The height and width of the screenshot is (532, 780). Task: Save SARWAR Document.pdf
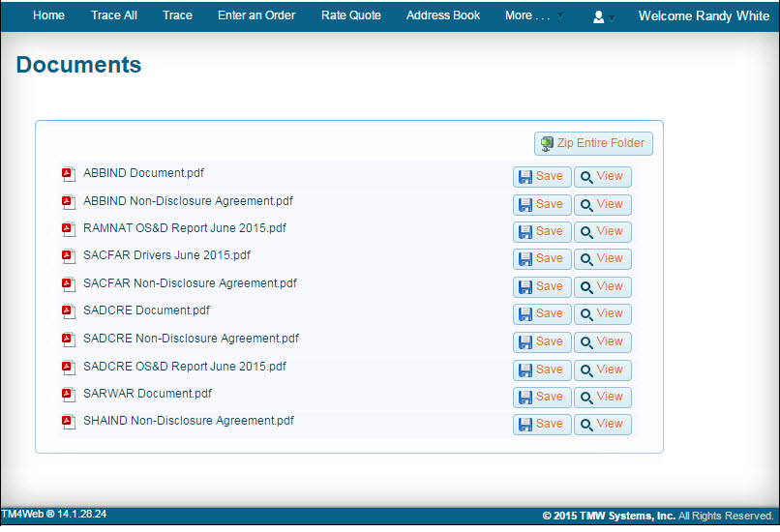[542, 397]
